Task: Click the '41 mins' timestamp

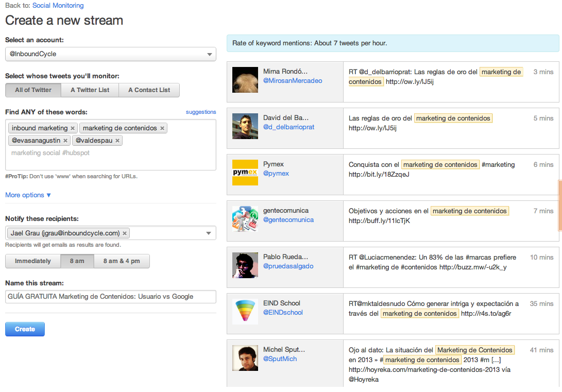Action: [541, 350]
